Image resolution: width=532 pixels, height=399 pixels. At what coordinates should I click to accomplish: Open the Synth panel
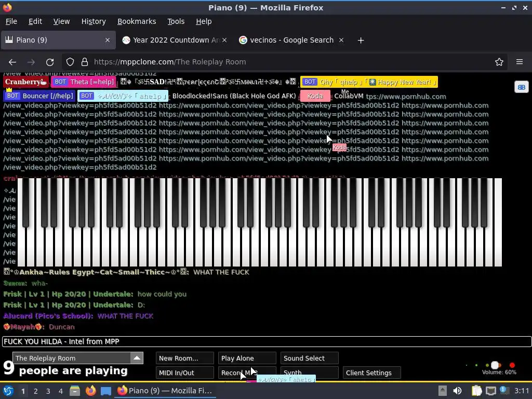(x=310, y=373)
